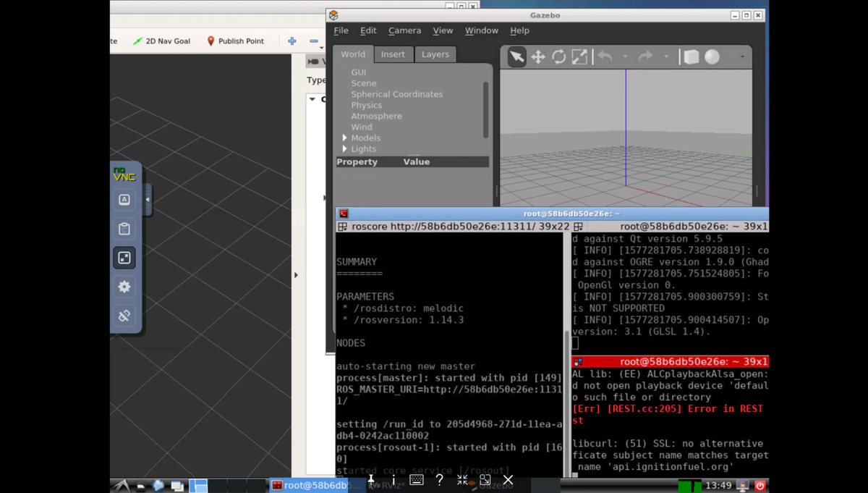Select Physics in the World tree
The height and width of the screenshot is (493, 868).
(366, 105)
